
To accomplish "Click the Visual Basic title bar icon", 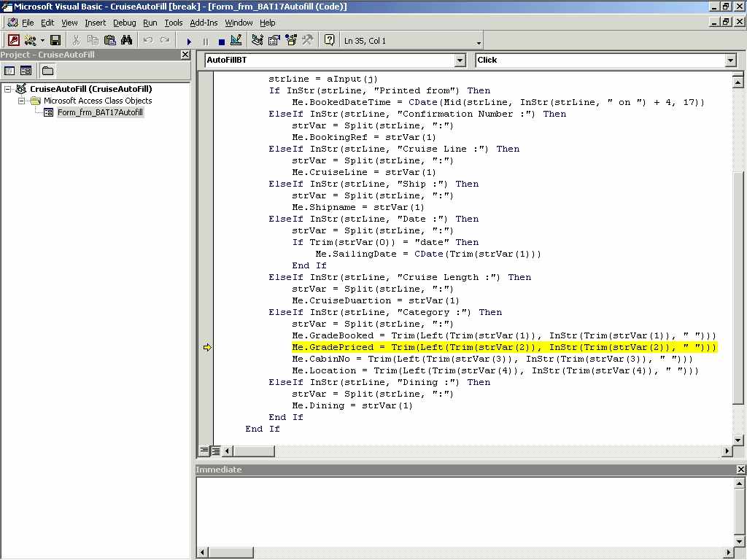I will click(x=6, y=6).
